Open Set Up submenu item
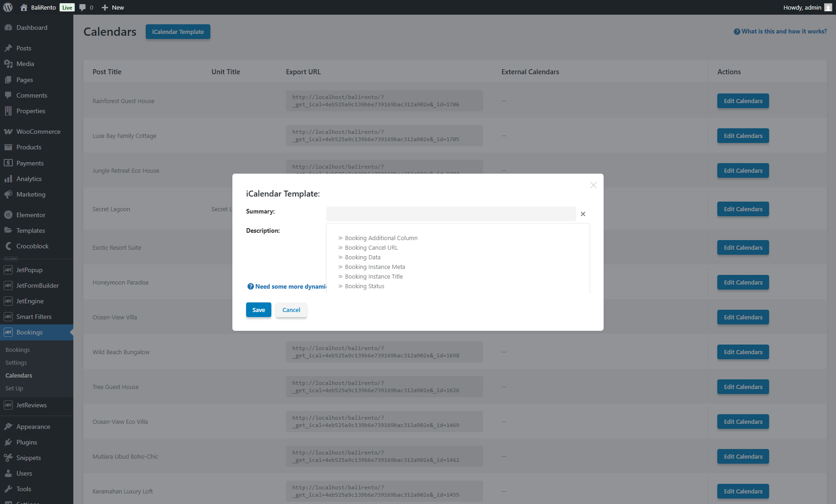The image size is (836, 504). [x=14, y=388]
